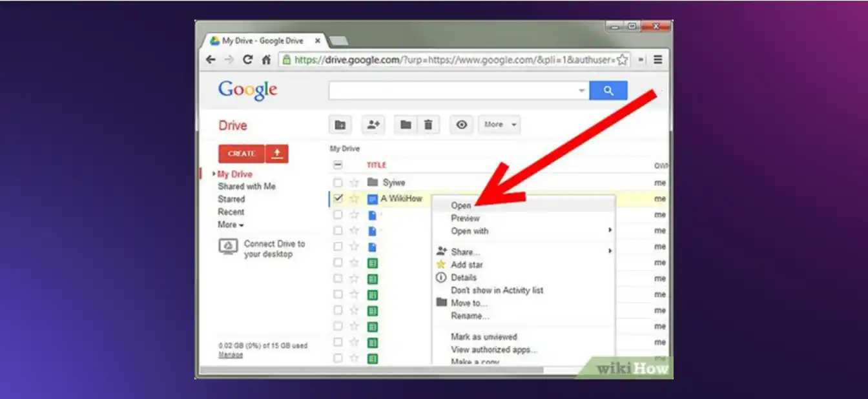Open the Chrome hamburger menu
Screen dimensions: 868x399
coord(658,59)
